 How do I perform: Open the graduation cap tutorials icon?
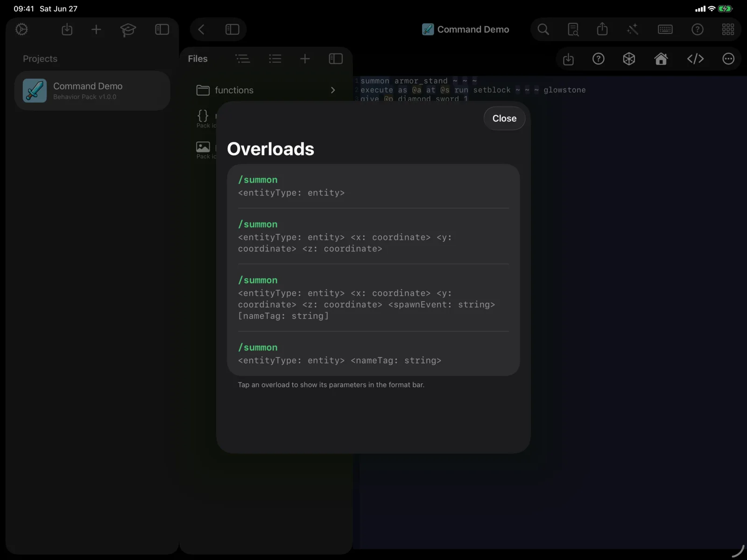[127, 30]
